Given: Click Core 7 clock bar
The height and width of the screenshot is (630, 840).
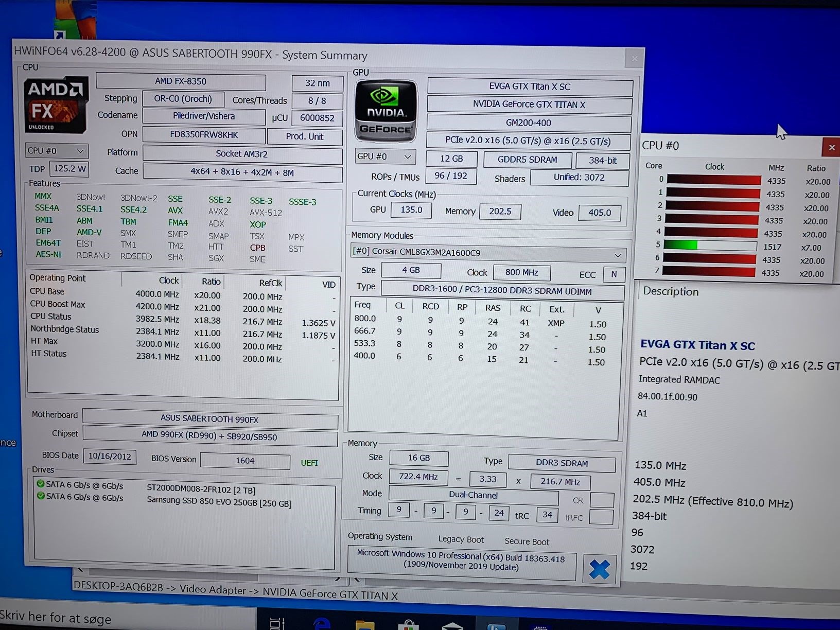Looking at the screenshot, I should [709, 272].
